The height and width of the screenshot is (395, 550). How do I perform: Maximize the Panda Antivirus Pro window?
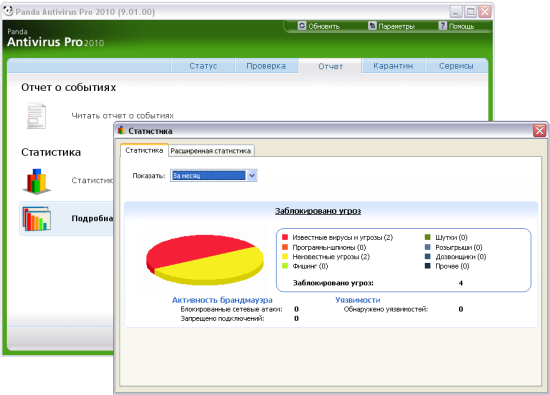click(x=470, y=12)
